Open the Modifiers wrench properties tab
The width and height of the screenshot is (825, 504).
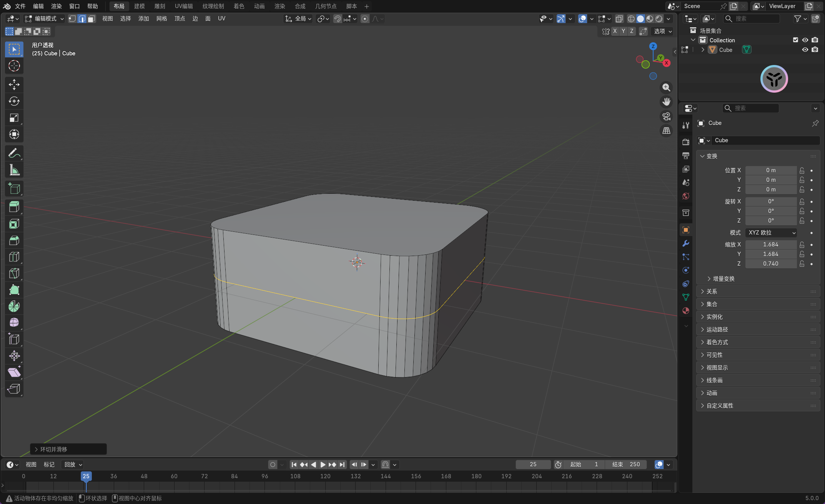click(x=686, y=243)
